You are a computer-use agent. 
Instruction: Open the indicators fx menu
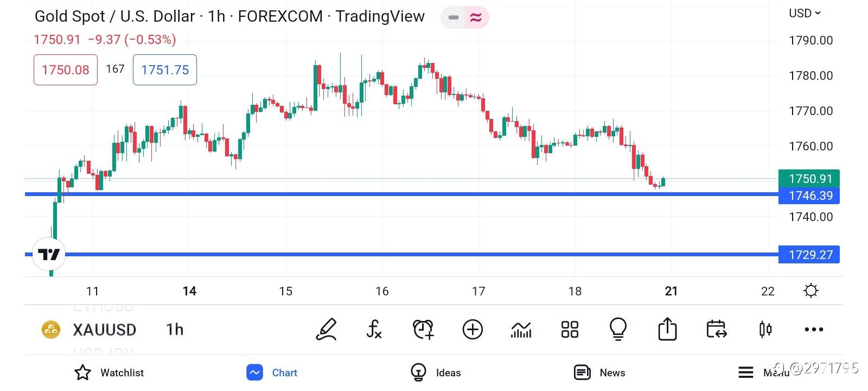pyautogui.click(x=374, y=329)
